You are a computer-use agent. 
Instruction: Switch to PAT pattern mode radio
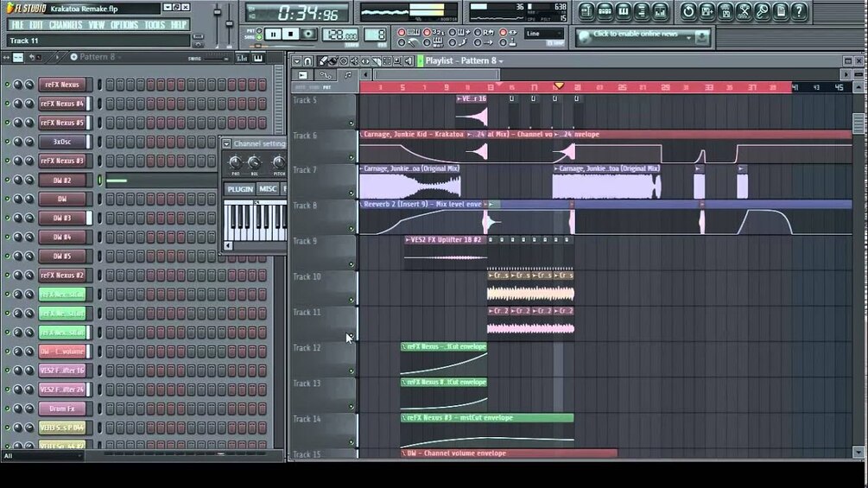click(259, 31)
